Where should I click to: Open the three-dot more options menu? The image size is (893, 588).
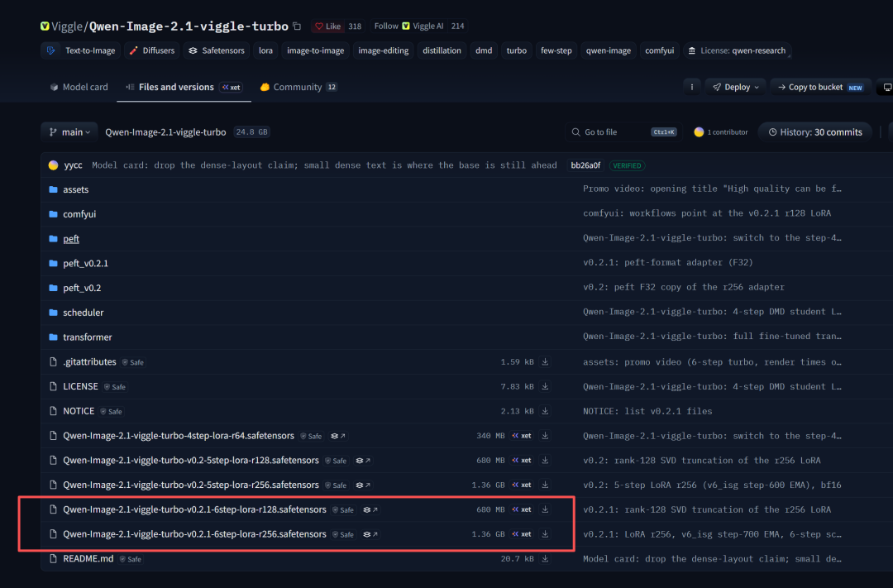(692, 87)
